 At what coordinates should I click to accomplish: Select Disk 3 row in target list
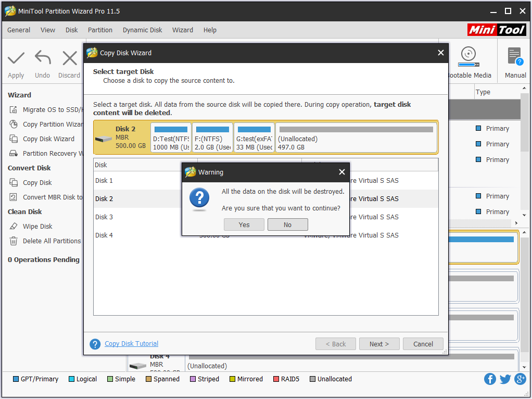click(x=265, y=217)
